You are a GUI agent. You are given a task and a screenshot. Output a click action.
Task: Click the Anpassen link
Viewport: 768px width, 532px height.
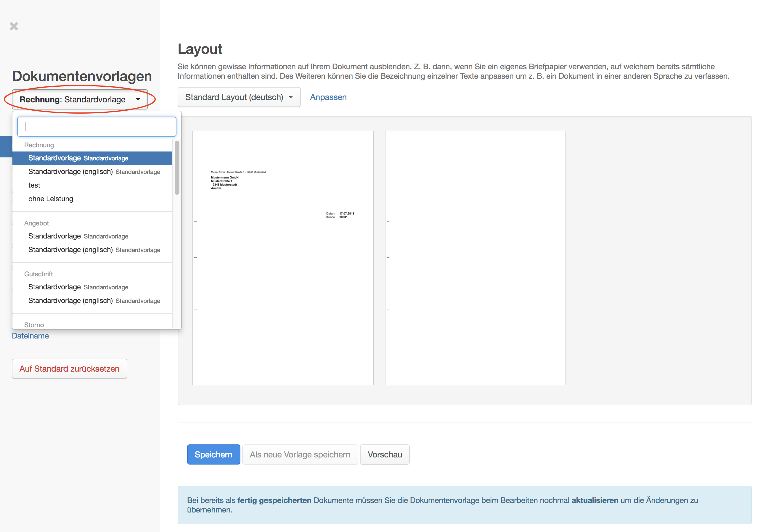coord(328,97)
